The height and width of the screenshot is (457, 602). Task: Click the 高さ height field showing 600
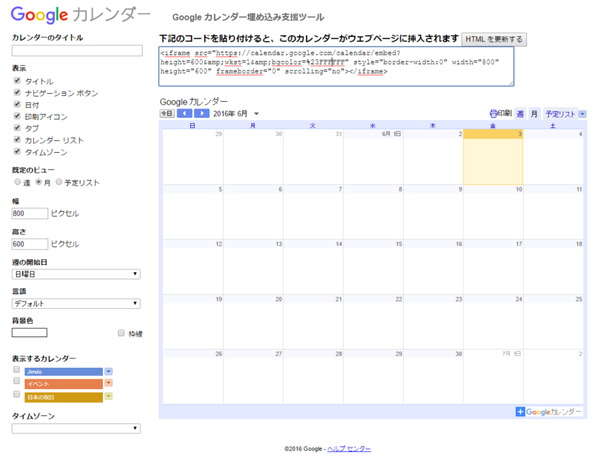pos(30,244)
